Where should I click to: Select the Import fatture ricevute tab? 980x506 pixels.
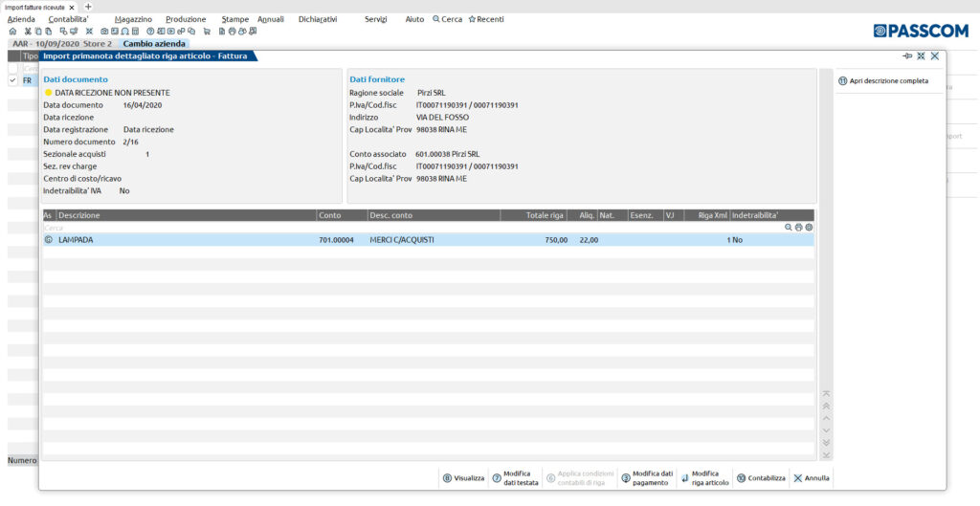pos(34,8)
